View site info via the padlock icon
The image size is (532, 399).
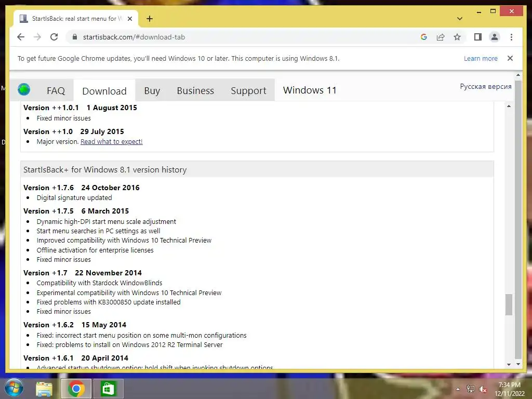pyautogui.click(x=75, y=37)
